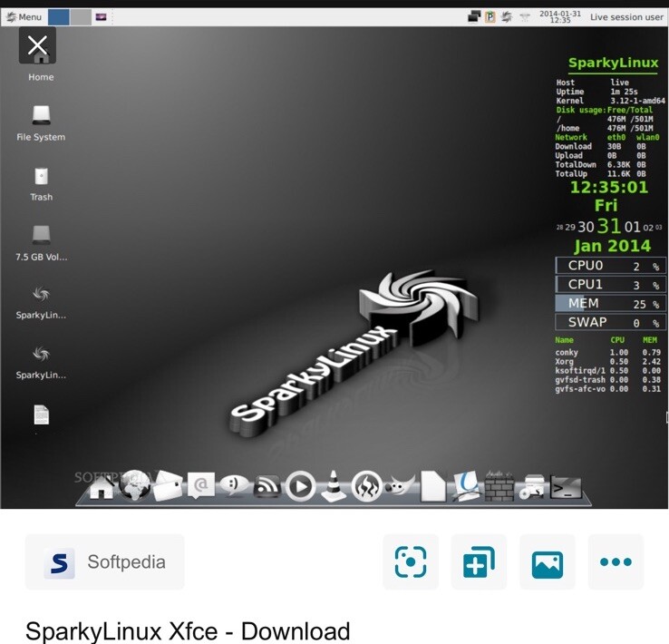Image resolution: width=669 pixels, height=644 pixels.
Task: Open the SparkyLinux Xfce - Download title
Action: pos(188,630)
